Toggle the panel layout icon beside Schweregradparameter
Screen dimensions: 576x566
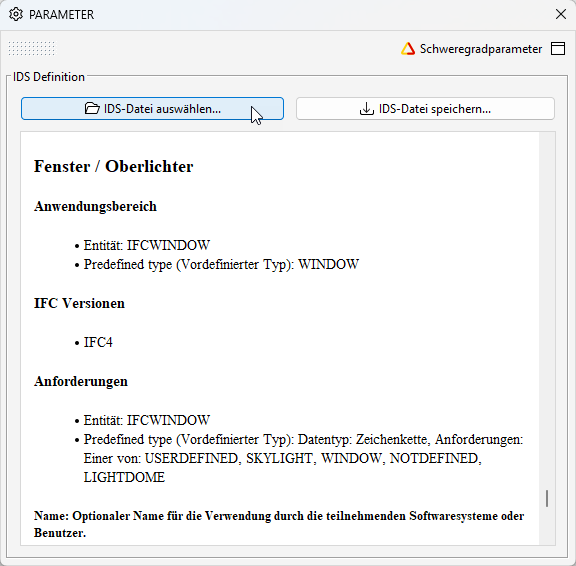pyautogui.click(x=558, y=48)
